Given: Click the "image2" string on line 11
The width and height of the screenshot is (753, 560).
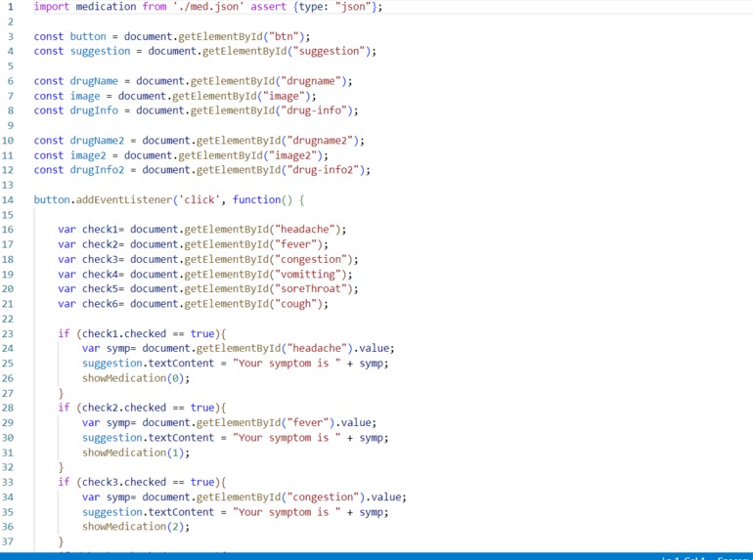Looking at the screenshot, I should click(x=292, y=155).
